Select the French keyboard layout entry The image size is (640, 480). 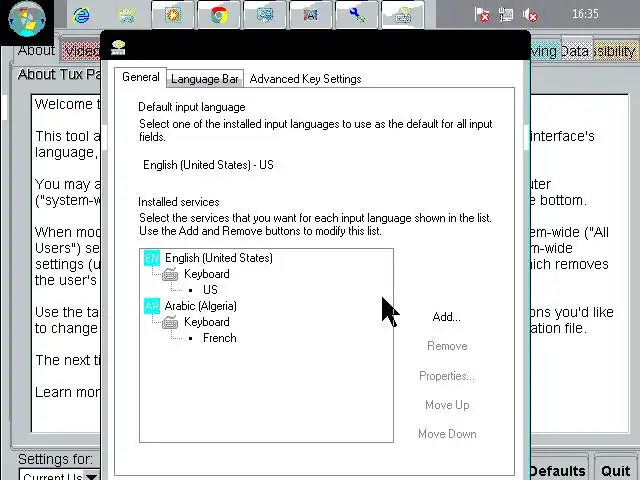coord(220,338)
